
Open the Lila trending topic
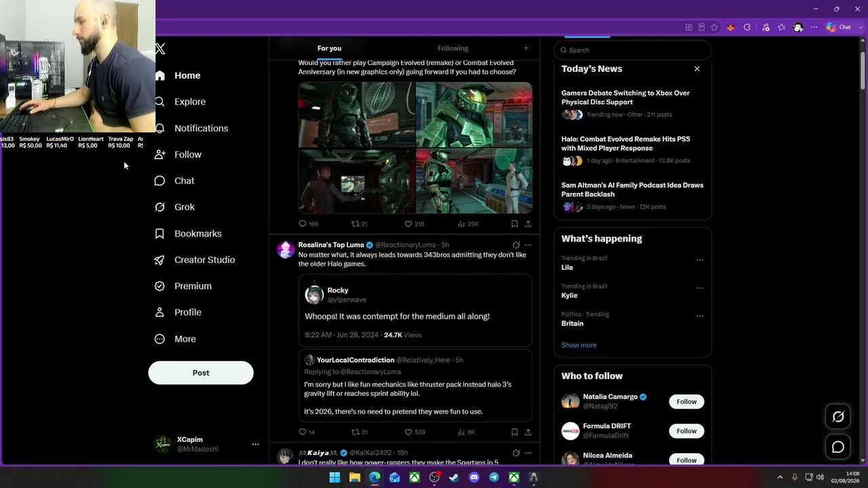(567, 267)
